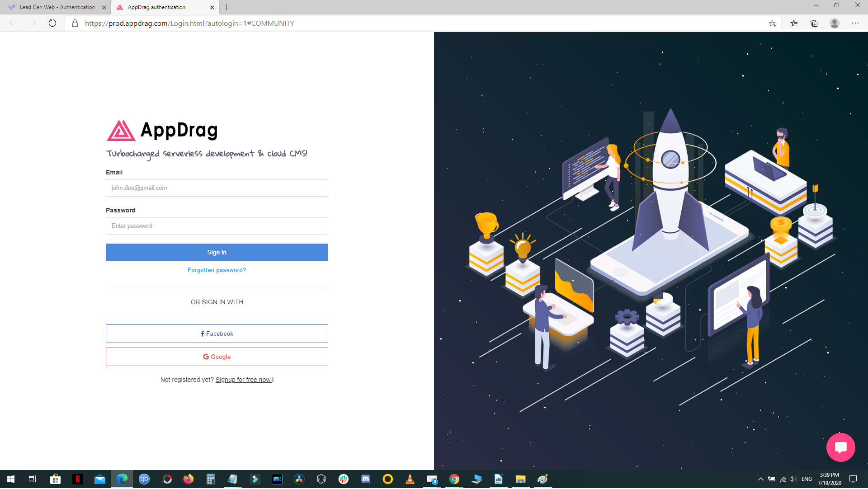Viewport: 868px width, 489px height.
Task: Open Microsoft Store from taskbar
Action: [x=55, y=480]
